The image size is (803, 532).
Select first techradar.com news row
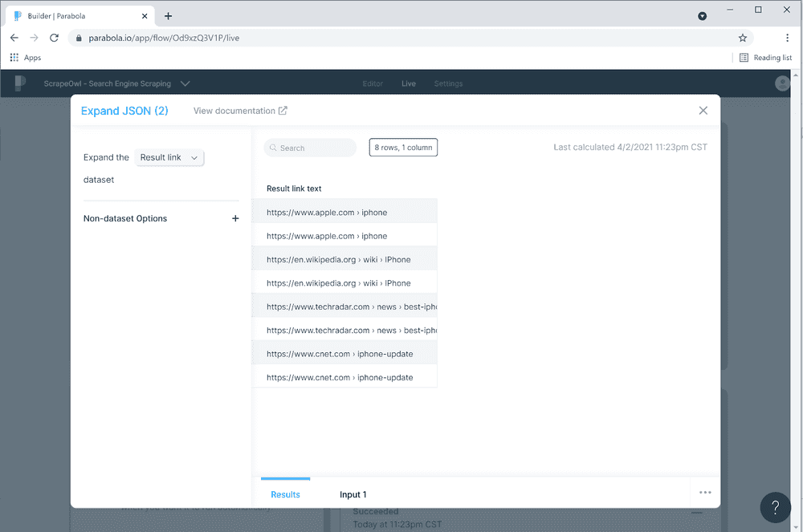point(344,307)
